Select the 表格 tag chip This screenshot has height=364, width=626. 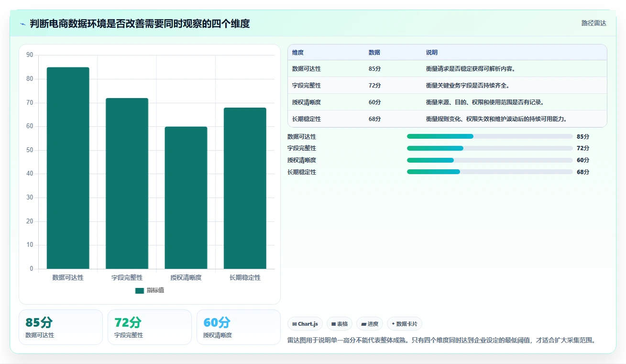pyautogui.click(x=340, y=324)
